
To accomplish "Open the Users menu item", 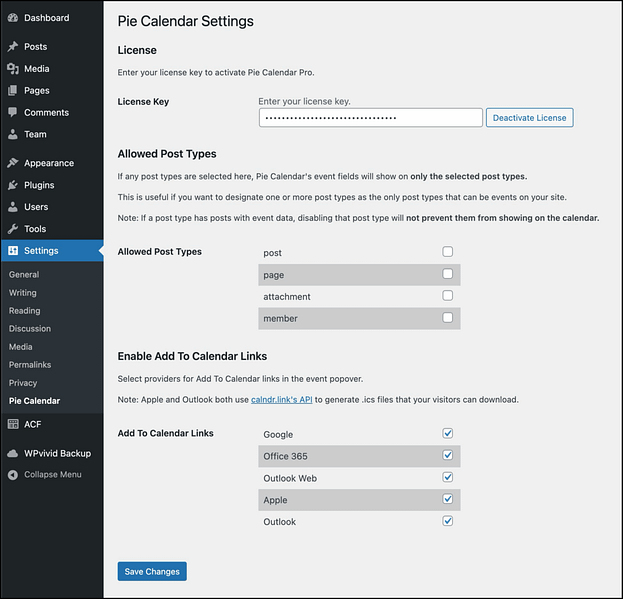I will (x=36, y=207).
